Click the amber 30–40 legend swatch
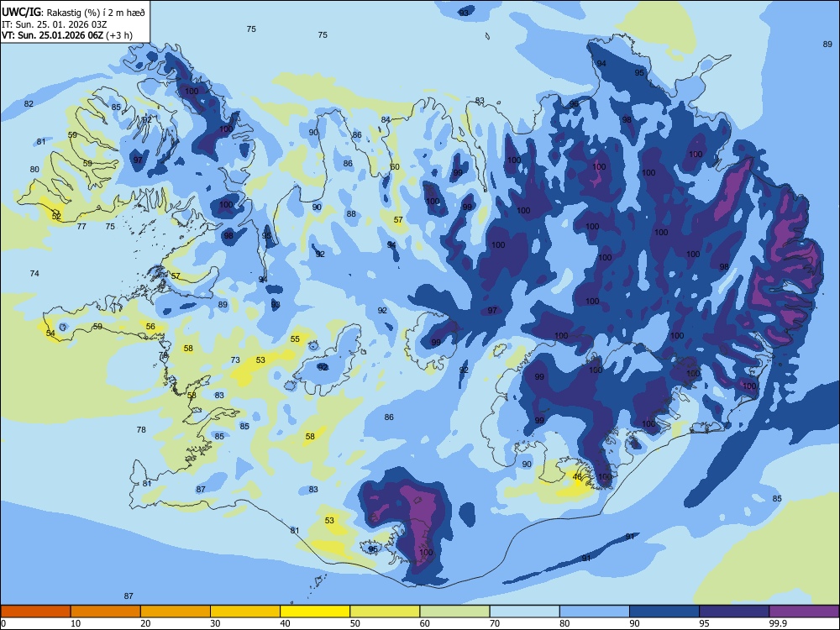The width and height of the screenshot is (840, 630). click(245, 612)
